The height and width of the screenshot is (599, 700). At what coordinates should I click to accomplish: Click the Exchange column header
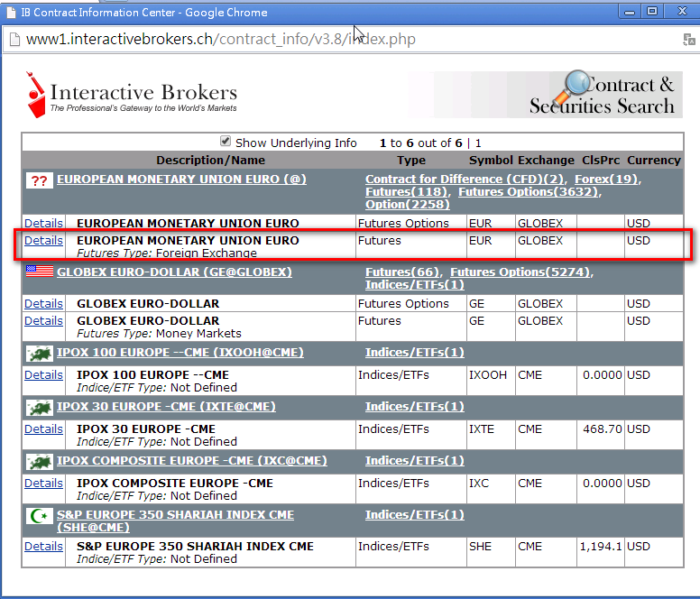[547, 161]
